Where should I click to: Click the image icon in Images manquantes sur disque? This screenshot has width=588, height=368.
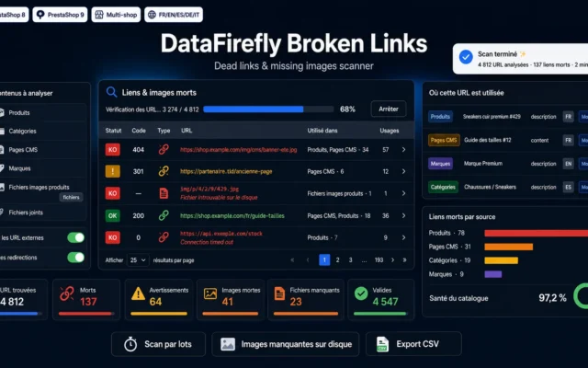tap(228, 344)
